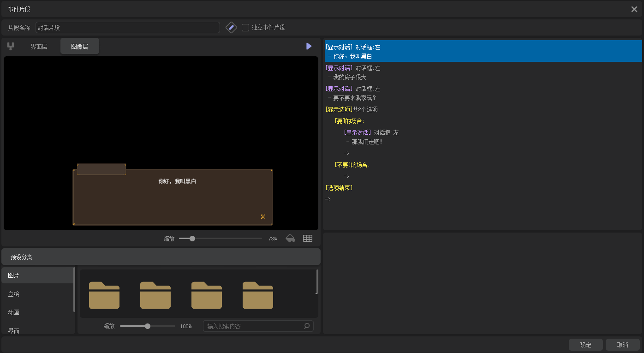Click the category list scrollbar
The width and height of the screenshot is (644, 353).
(74, 289)
